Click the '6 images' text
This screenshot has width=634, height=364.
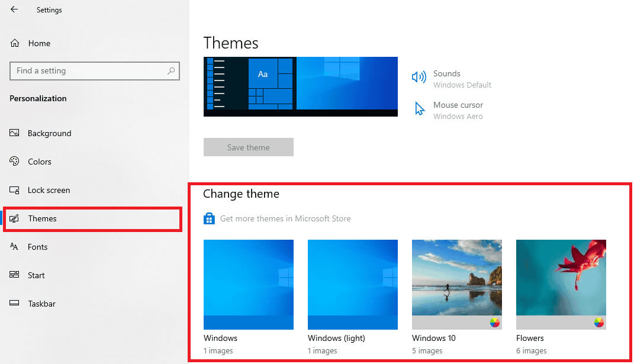click(x=532, y=350)
